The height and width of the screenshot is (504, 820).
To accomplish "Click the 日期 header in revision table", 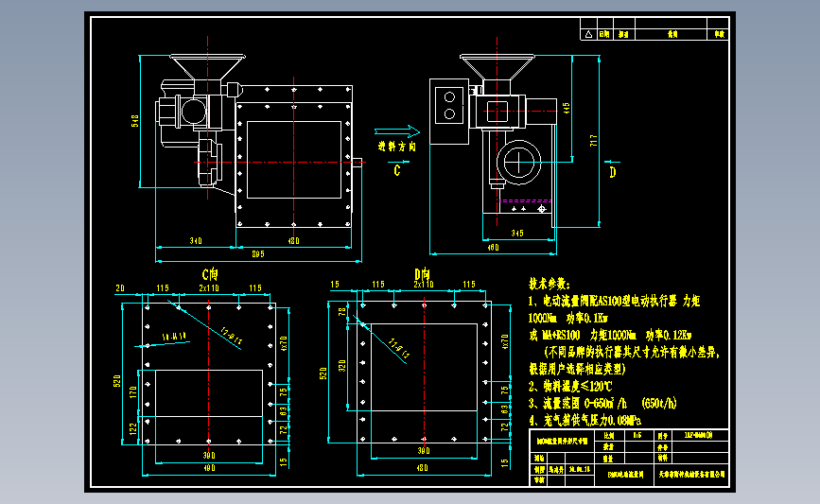I will [604, 34].
